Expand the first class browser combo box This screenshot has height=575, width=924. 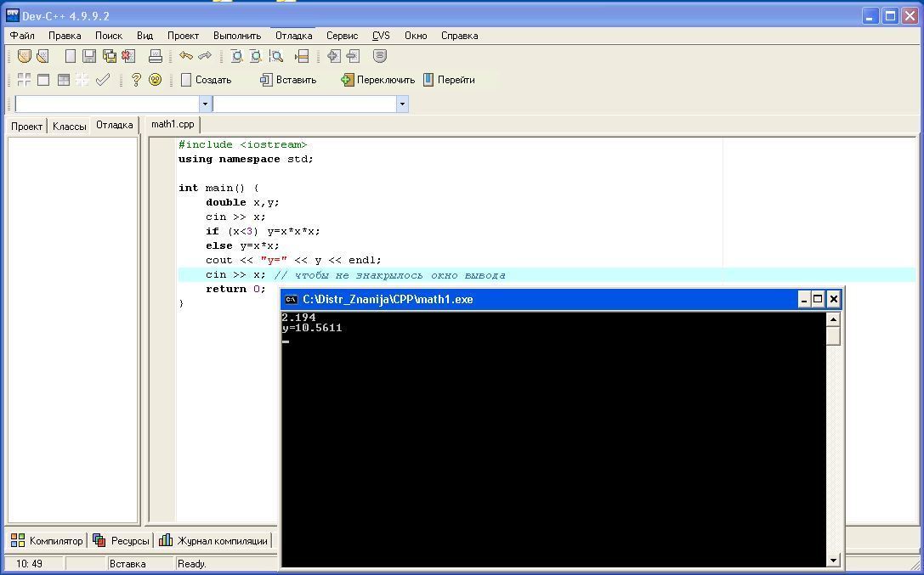click(x=205, y=104)
